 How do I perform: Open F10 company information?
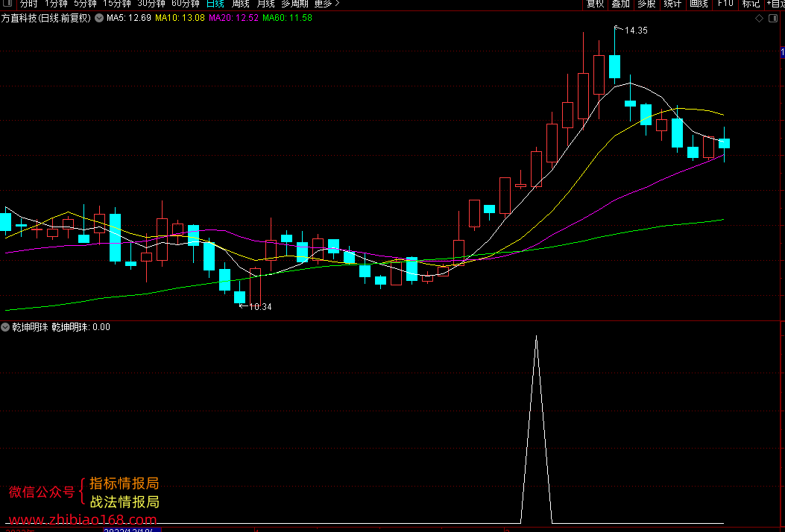[x=725, y=4]
